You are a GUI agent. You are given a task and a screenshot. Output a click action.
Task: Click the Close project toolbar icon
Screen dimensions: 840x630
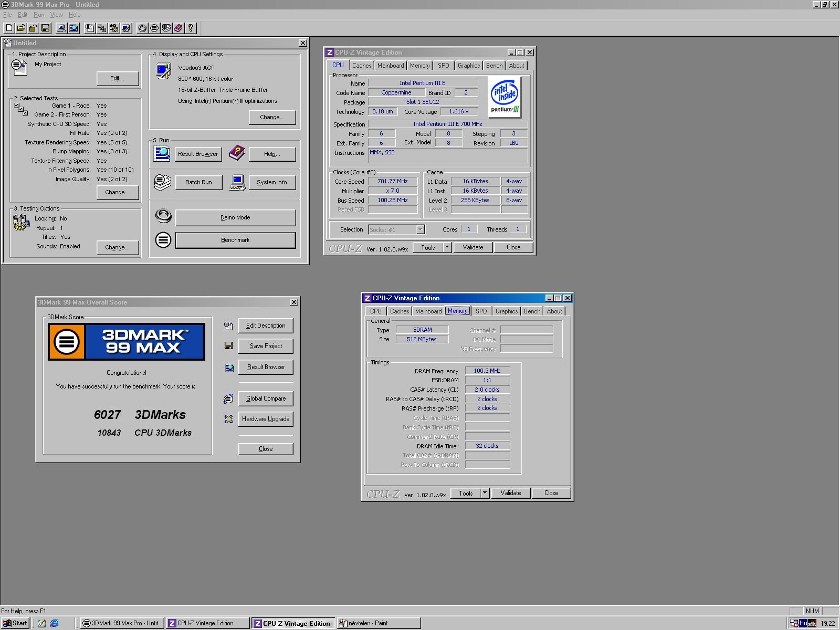tap(33, 28)
